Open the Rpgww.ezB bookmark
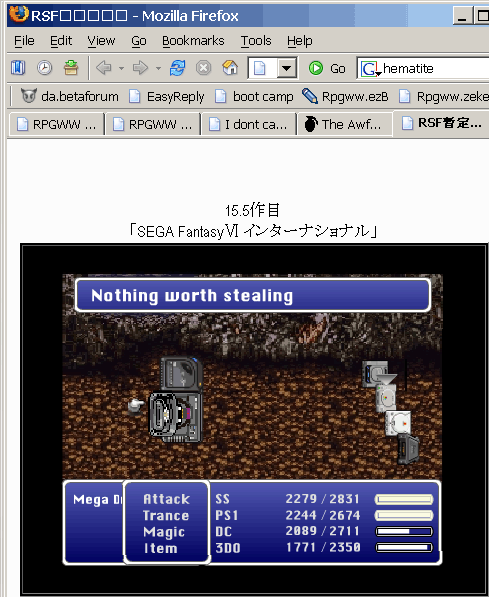Viewport: 489px width, 597px height. (345, 96)
